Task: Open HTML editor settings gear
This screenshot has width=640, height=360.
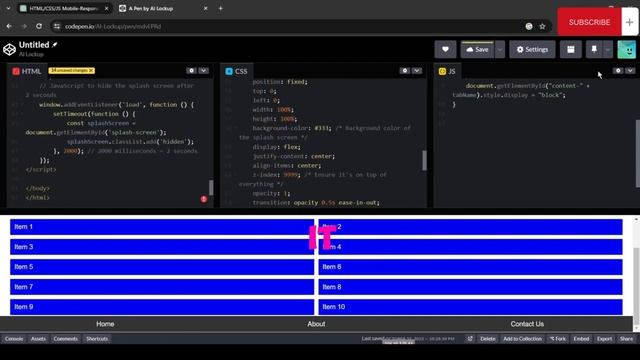Action: tap(191, 71)
